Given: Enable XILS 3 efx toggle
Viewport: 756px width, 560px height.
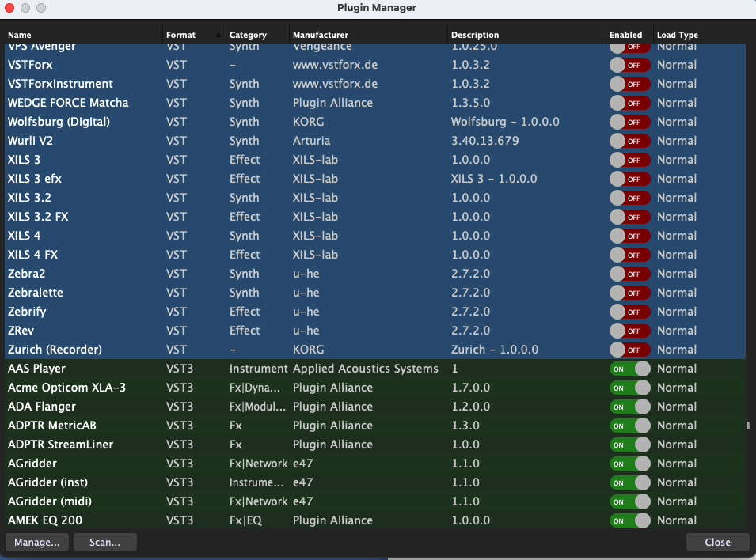Looking at the screenshot, I should pos(629,179).
